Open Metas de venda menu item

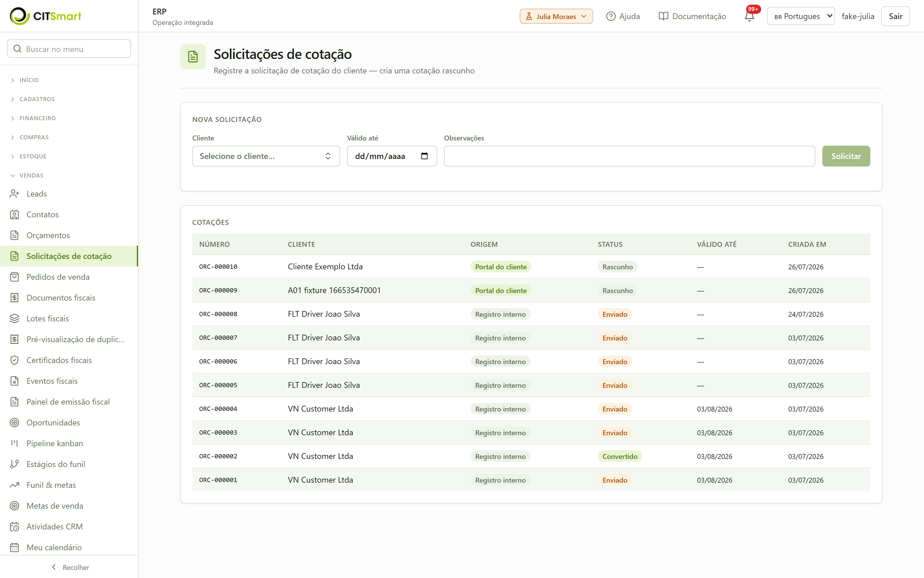(x=69, y=506)
